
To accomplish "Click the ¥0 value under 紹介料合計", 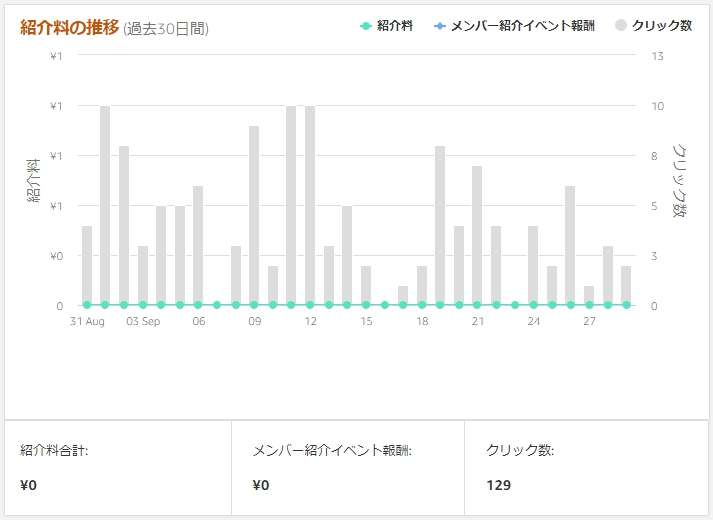I will tap(28, 485).
